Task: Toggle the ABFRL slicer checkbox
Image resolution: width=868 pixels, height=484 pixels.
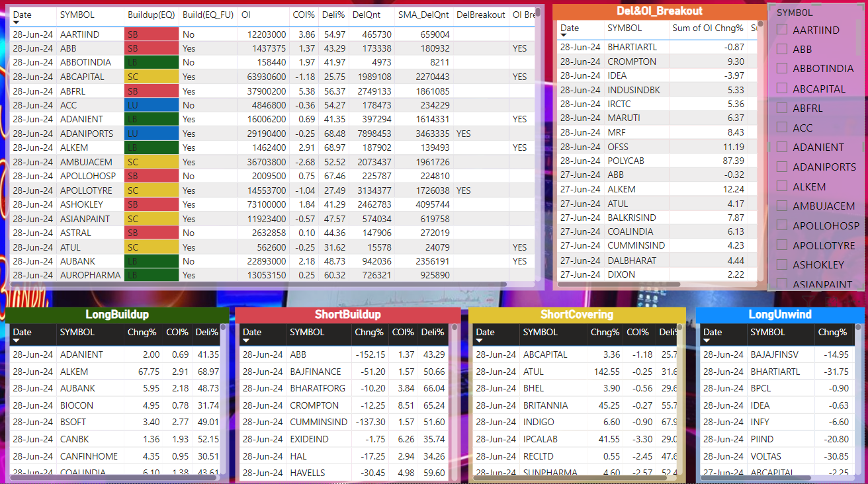Action: 782,108
